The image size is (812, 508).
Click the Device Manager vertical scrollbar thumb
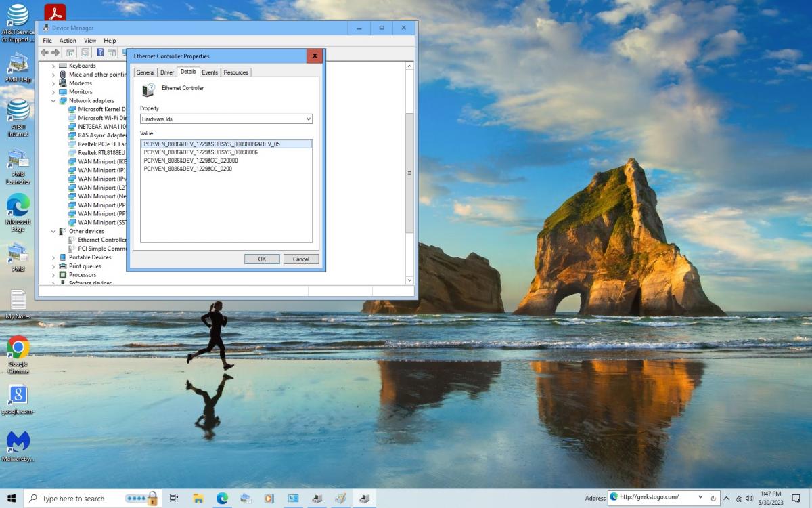coord(409,173)
